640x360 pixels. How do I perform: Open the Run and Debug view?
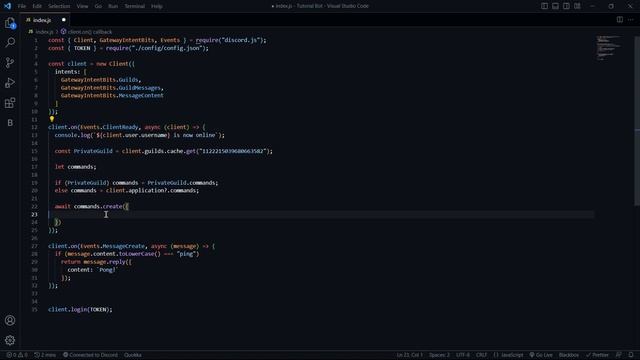[10, 82]
